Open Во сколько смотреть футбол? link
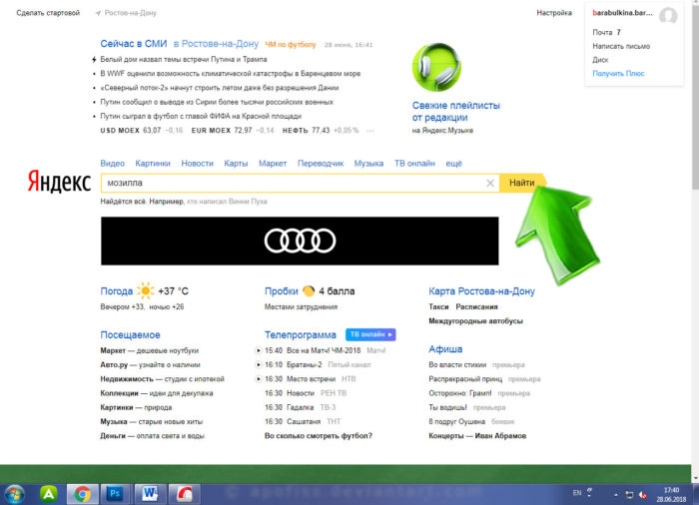 [x=318, y=435]
